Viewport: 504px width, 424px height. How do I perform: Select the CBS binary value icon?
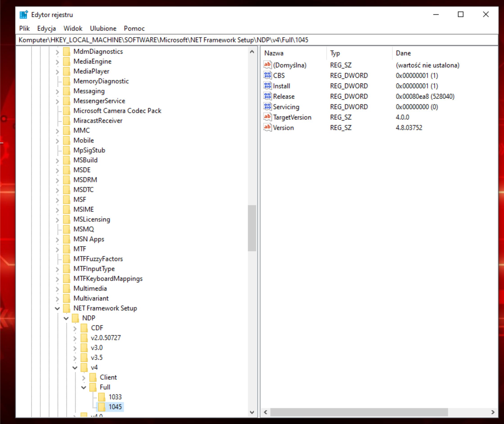point(267,75)
